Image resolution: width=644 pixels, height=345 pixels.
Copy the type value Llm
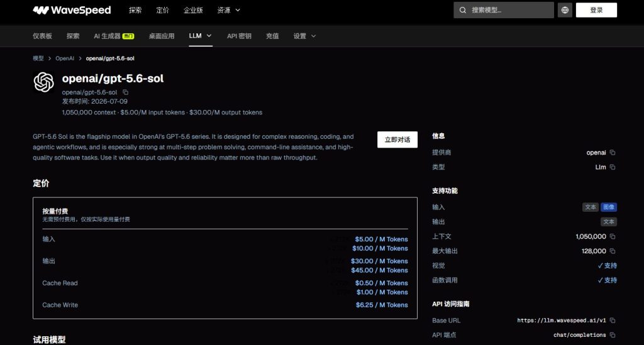[x=613, y=167]
